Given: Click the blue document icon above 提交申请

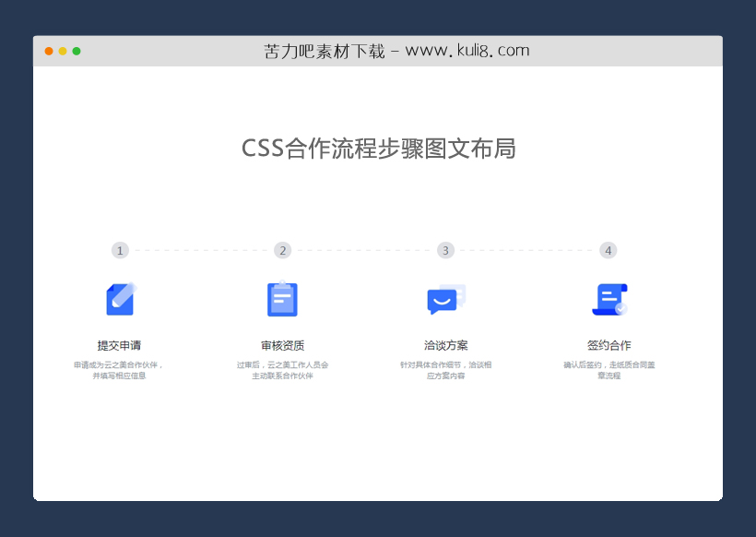Looking at the screenshot, I should tap(120, 298).
